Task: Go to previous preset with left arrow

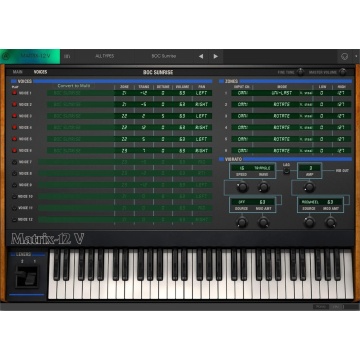Action: point(201,56)
